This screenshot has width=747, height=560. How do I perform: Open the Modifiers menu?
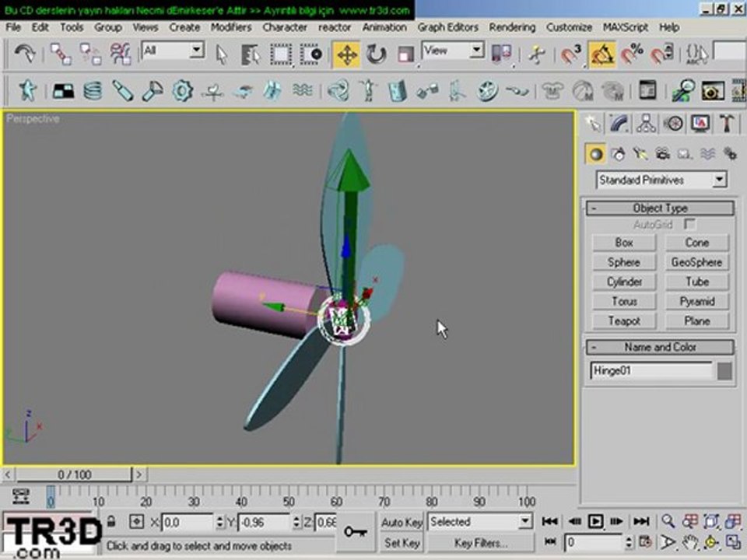(x=231, y=28)
